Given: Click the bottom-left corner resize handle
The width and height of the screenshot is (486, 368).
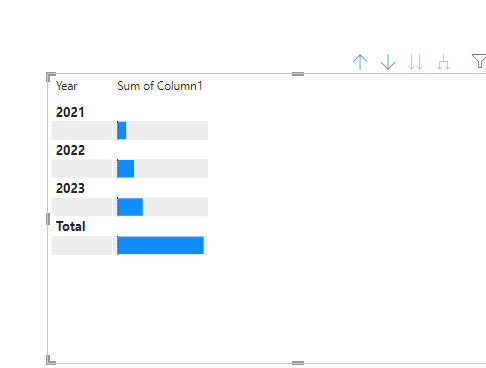Looking at the screenshot, I should [x=51, y=360].
